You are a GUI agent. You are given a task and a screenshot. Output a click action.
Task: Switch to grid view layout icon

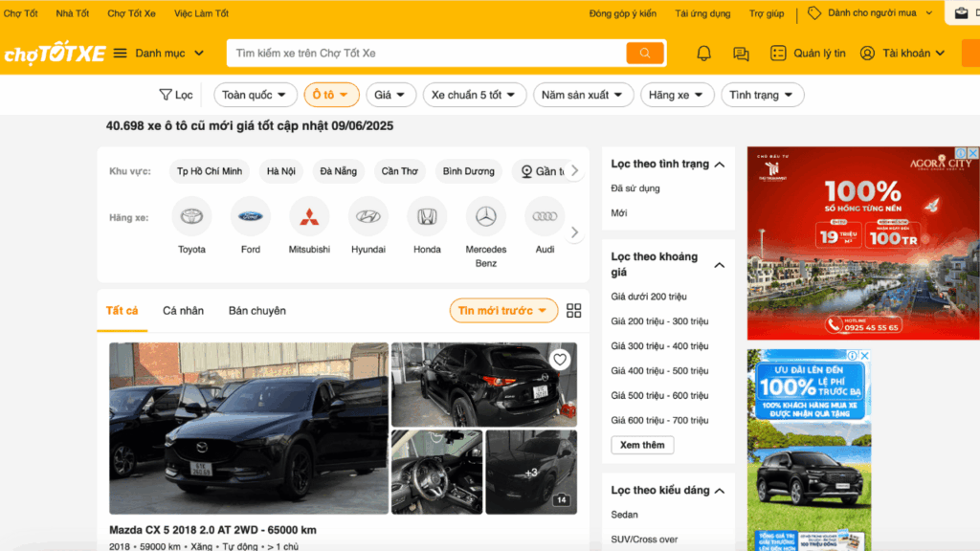[x=574, y=311]
